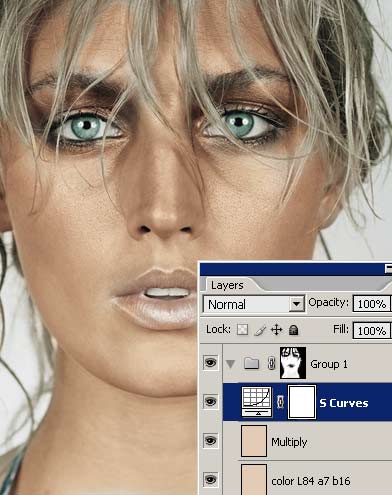
Task: Select the Group 1 mask thumbnail
Action: point(293,363)
